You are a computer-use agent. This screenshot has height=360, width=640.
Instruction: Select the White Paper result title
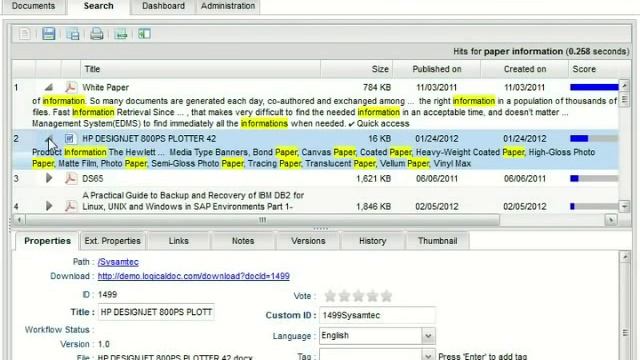105,87
